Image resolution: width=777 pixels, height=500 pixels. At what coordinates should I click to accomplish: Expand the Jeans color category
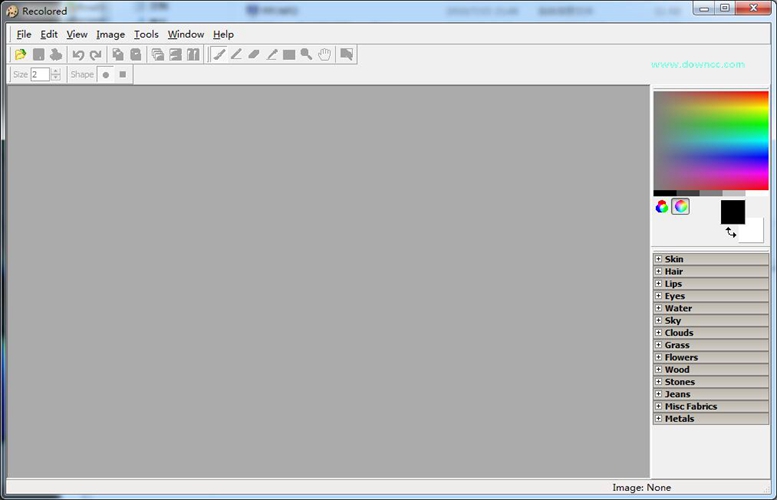pyautogui.click(x=658, y=394)
